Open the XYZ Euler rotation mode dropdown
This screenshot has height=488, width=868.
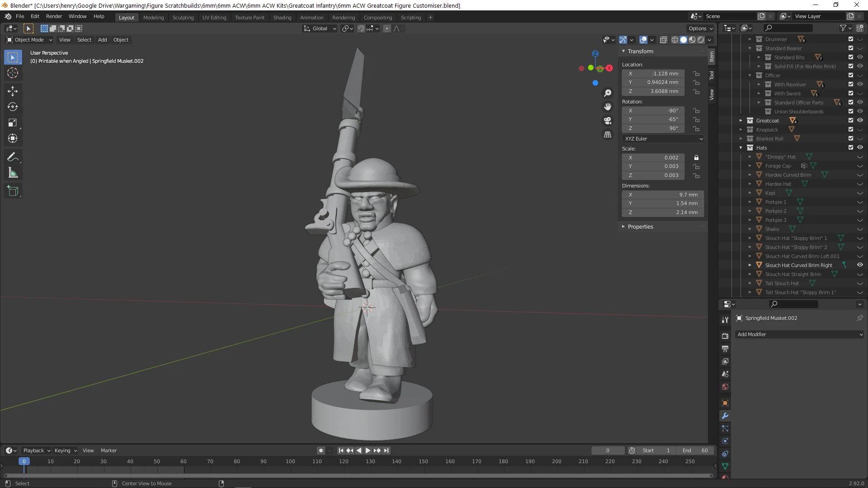click(663, 139)
